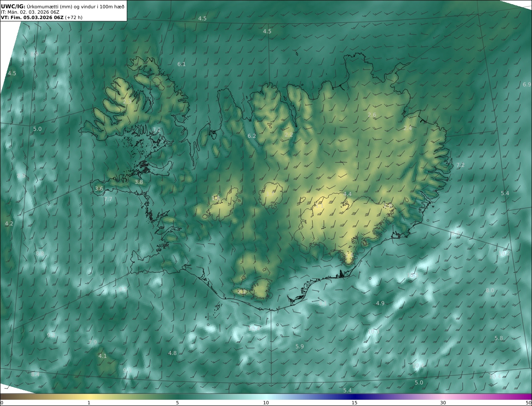The width and height of the screenshot is (532, 406).
Task: Click the 8.0 value label
Action: coord(490,290)
